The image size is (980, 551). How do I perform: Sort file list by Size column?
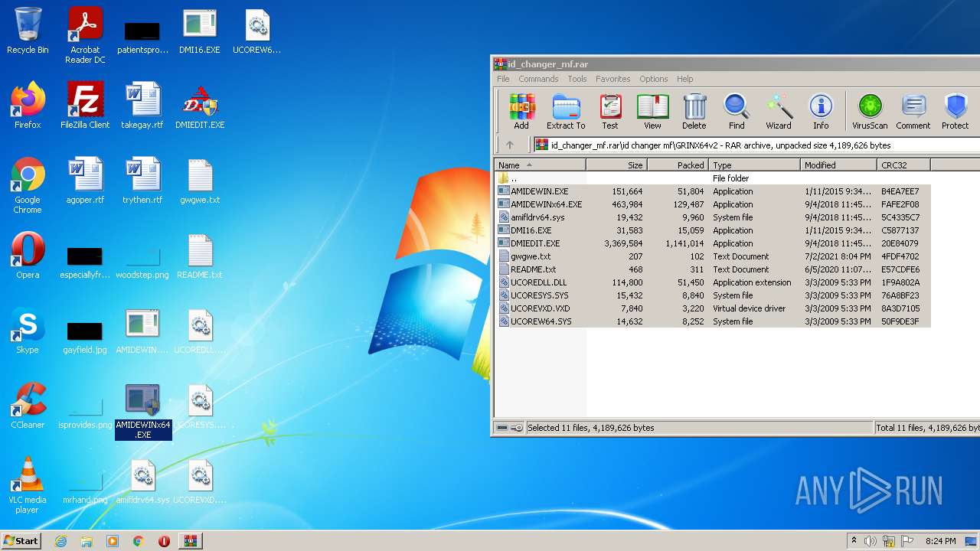[x=617, y=165]
